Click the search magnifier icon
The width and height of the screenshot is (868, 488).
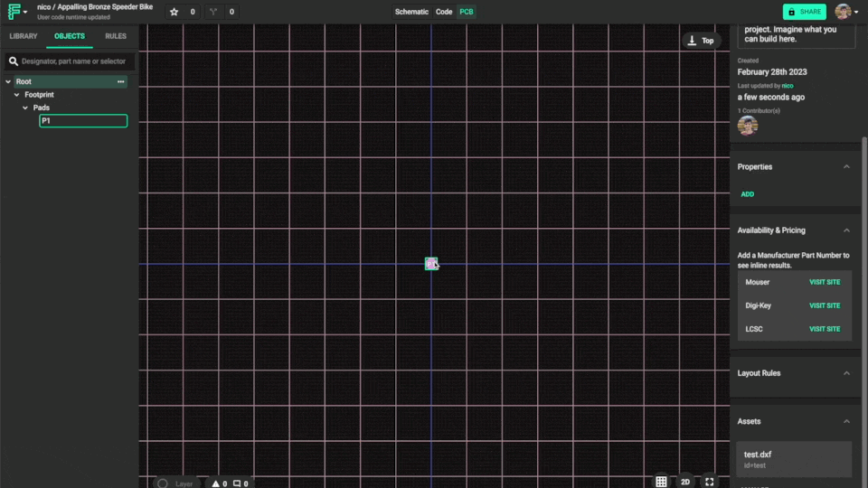coord(14,61)
